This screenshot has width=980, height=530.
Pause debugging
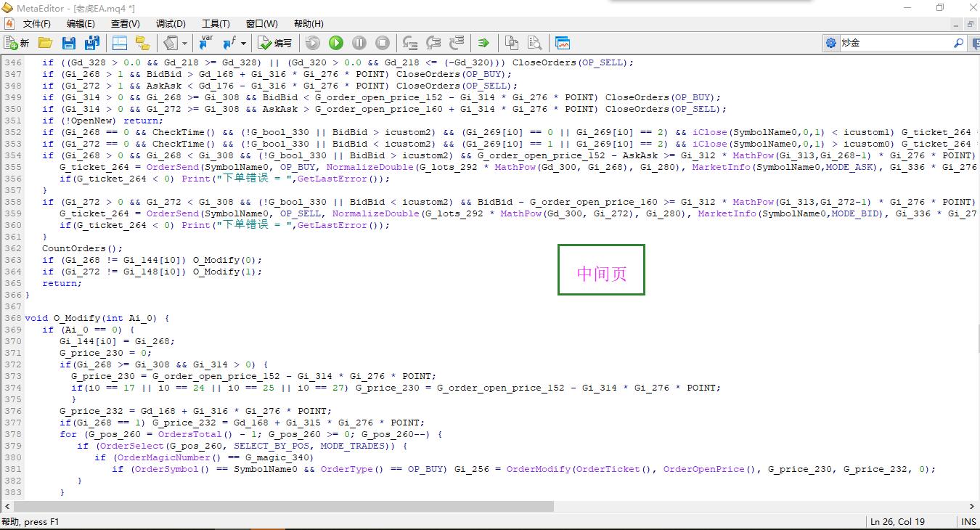(359, 43)
